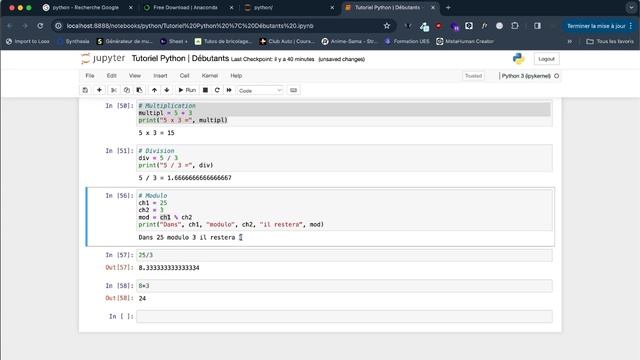This screenshot has height=360, width=640.
Task: Open the browser extensions puzzle icon
Action: (515, 26)
